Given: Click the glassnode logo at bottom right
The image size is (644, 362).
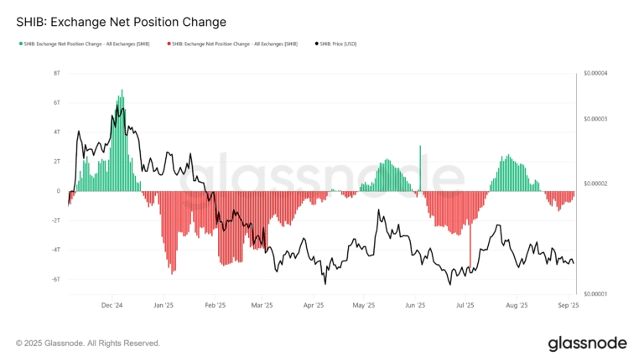Looking at the screenshot, I should coord(588,344).
